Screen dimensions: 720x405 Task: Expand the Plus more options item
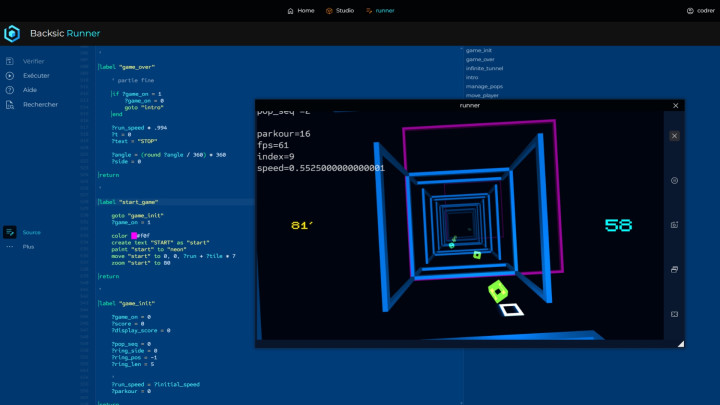28,246
